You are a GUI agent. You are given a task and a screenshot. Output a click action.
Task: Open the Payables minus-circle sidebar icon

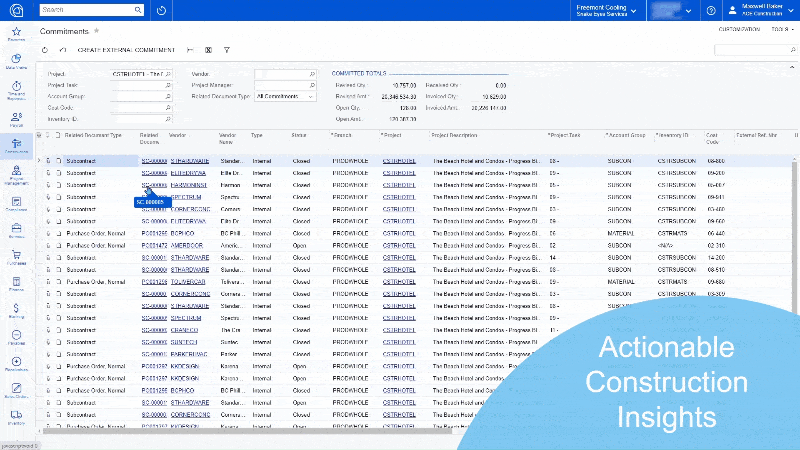pyautogui.click(x=16, y=337)
